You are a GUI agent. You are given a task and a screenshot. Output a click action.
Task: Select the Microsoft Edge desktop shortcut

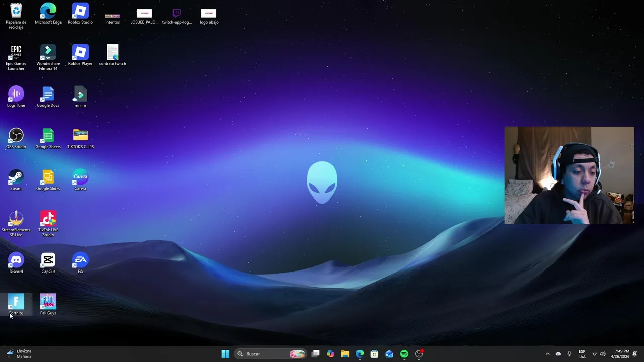[x=48, y=14]
